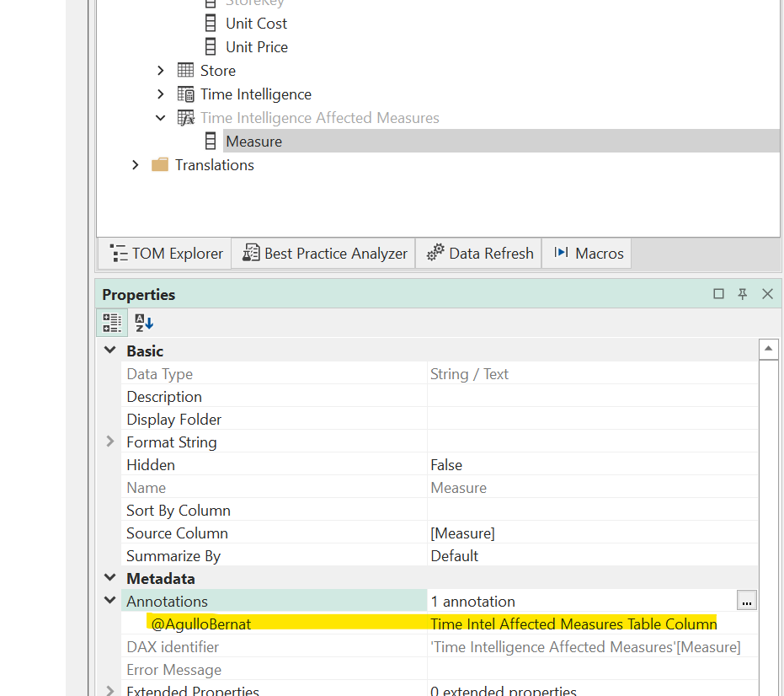
Task: Open the annotations editor via the ellipsis button
Action: click(746, 601)
